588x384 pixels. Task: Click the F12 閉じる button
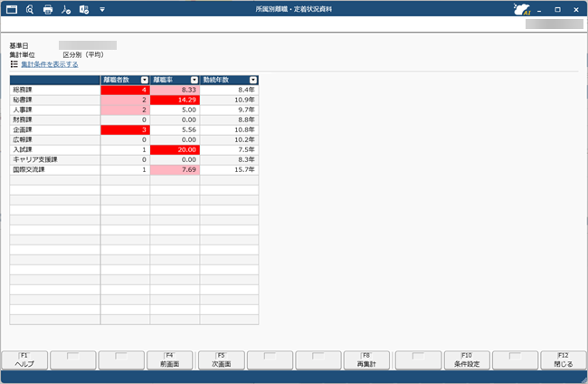pyautogui.click(x=564, y=360)
